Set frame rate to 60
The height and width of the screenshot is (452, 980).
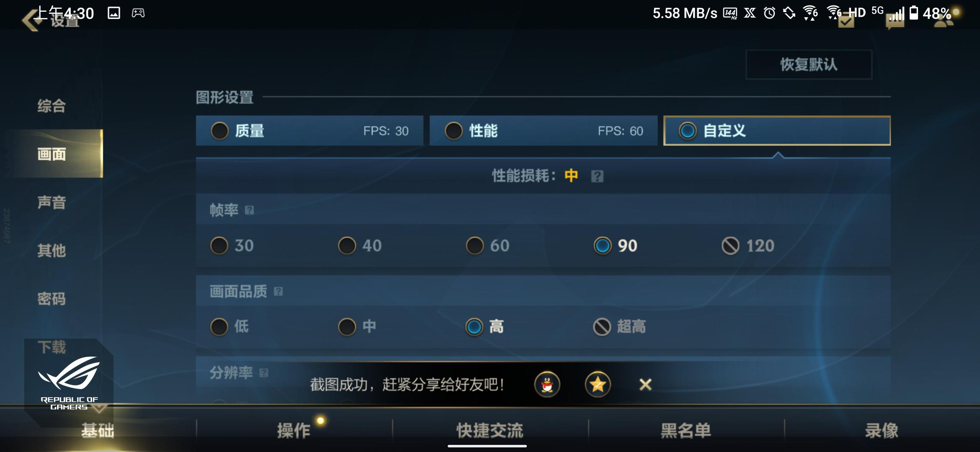(x=488, y=246)
